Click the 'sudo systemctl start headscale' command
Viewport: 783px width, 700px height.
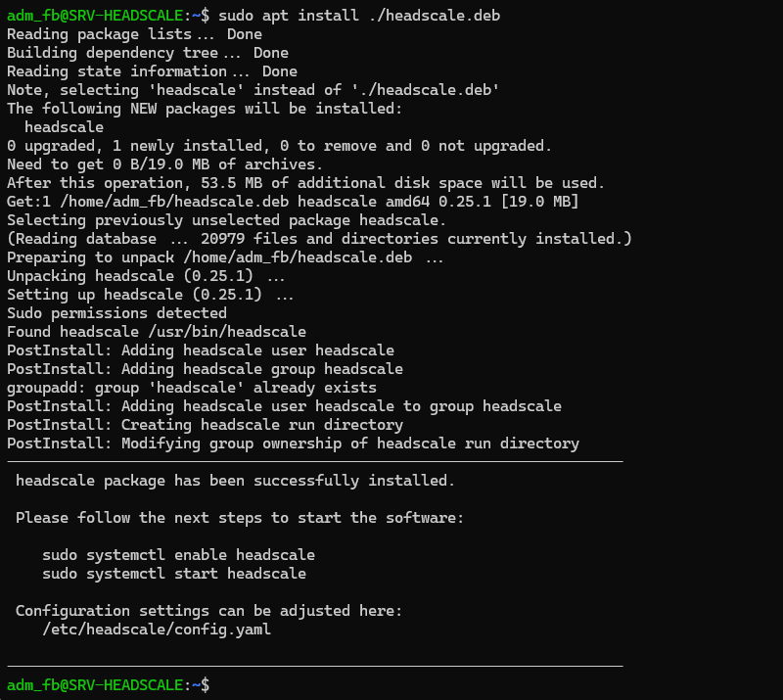point(174,574)
